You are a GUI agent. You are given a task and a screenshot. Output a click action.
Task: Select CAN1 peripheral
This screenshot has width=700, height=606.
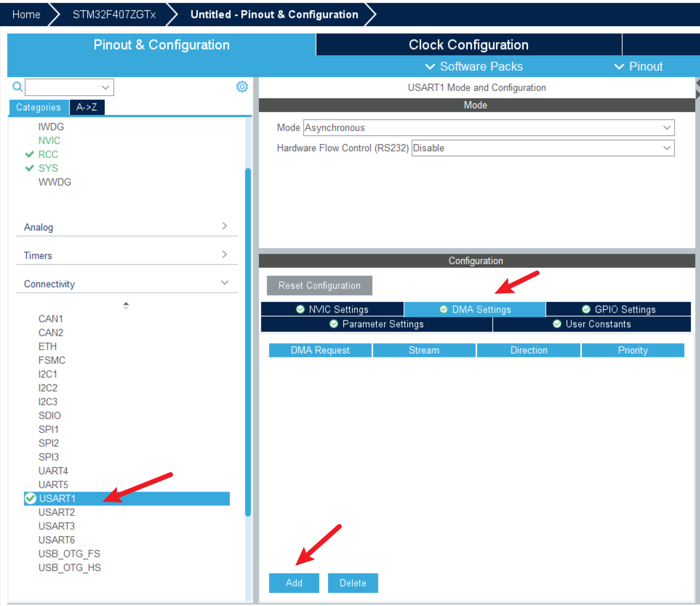point(51,319)
